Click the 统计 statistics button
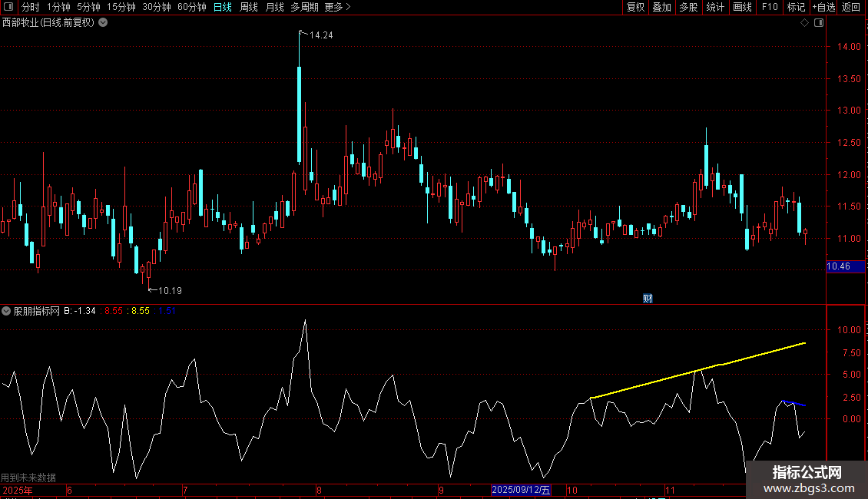The width and height of the screenshot is (868, 499). click(x=714, y=7)
